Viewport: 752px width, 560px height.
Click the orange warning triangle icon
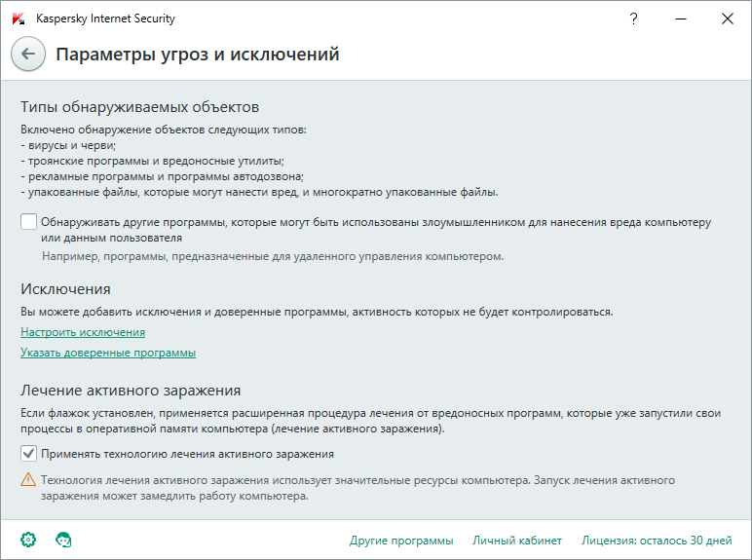pyautogui.click(x=28, y=479)
